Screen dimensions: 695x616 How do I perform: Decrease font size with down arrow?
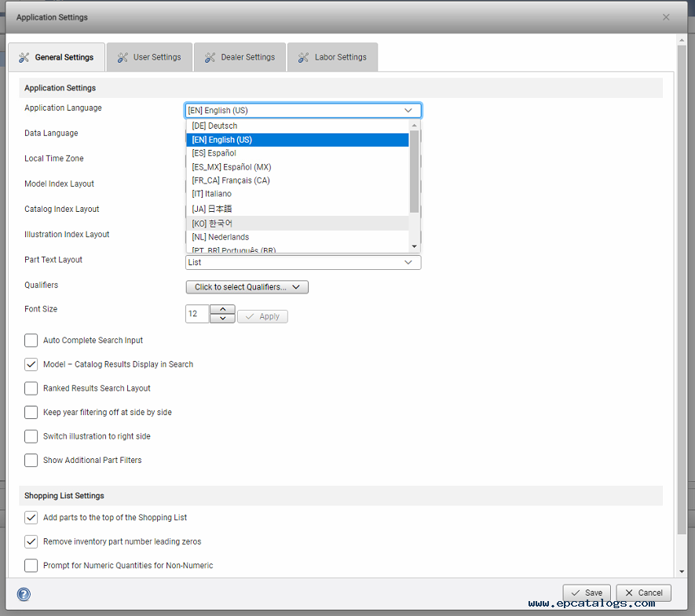222,319
